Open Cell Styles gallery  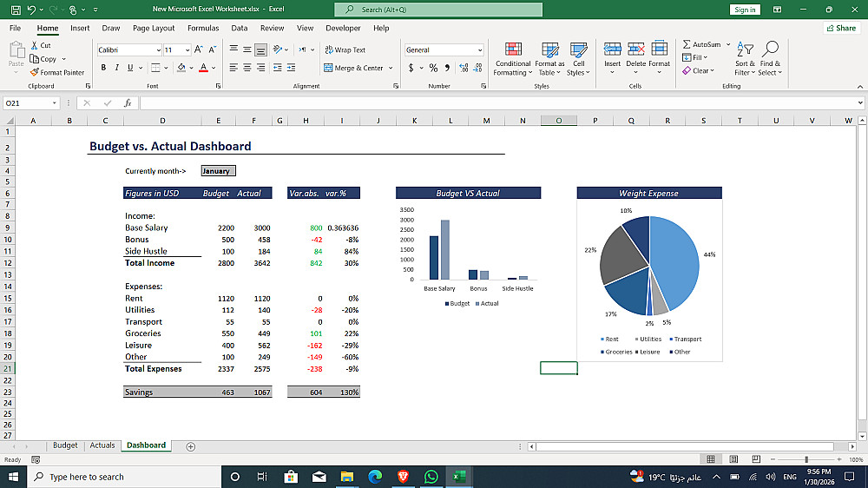[x=578, y=59]
